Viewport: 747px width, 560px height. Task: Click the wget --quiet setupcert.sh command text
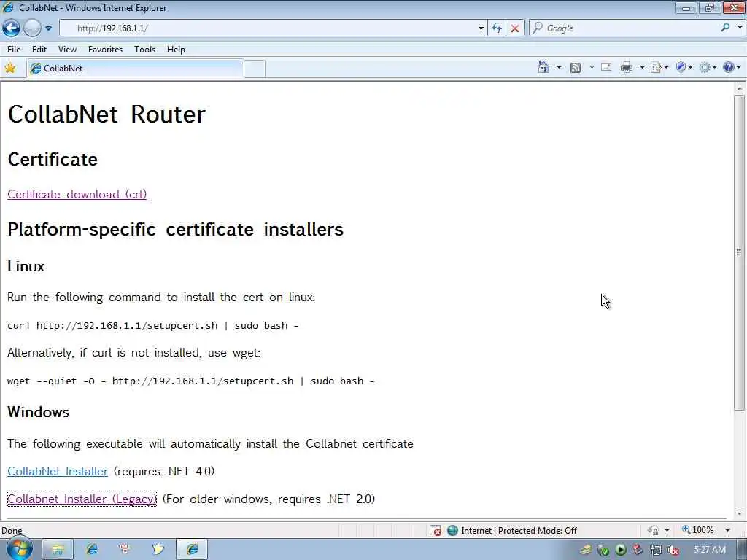191,381
